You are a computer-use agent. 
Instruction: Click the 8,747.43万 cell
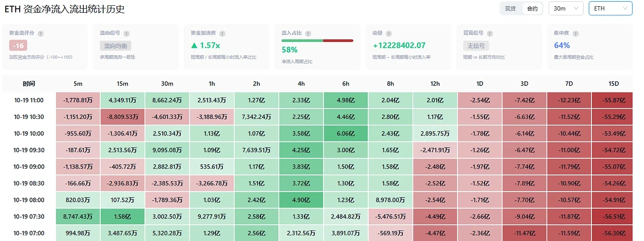click(x=78, y=216)
